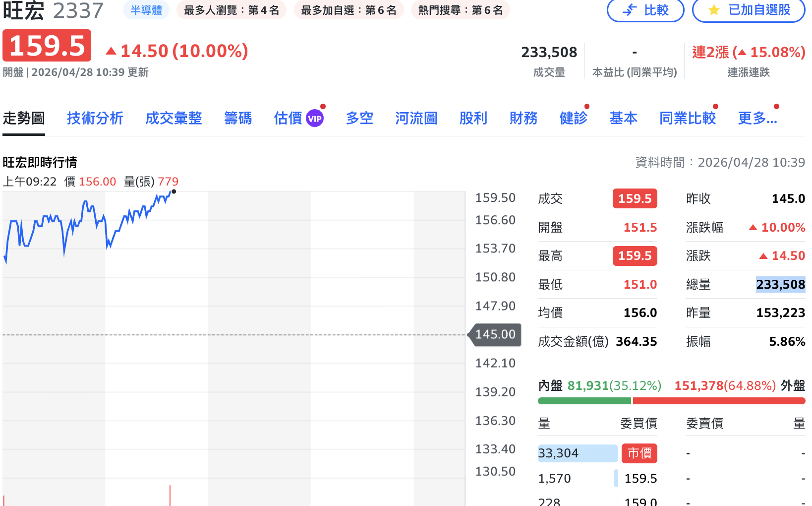Click the 半導體 industry tag

(146, 10)
